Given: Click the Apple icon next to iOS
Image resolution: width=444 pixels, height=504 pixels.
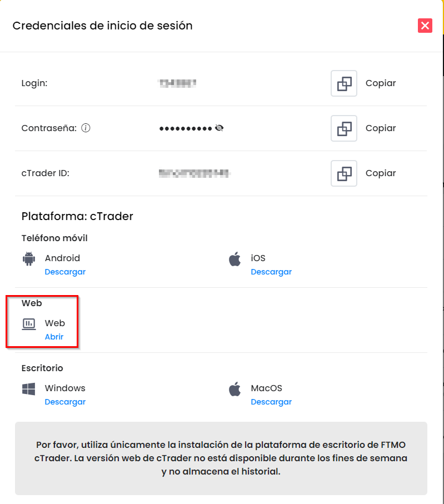Looking at the screenshot, I should [x=235, y=259].
